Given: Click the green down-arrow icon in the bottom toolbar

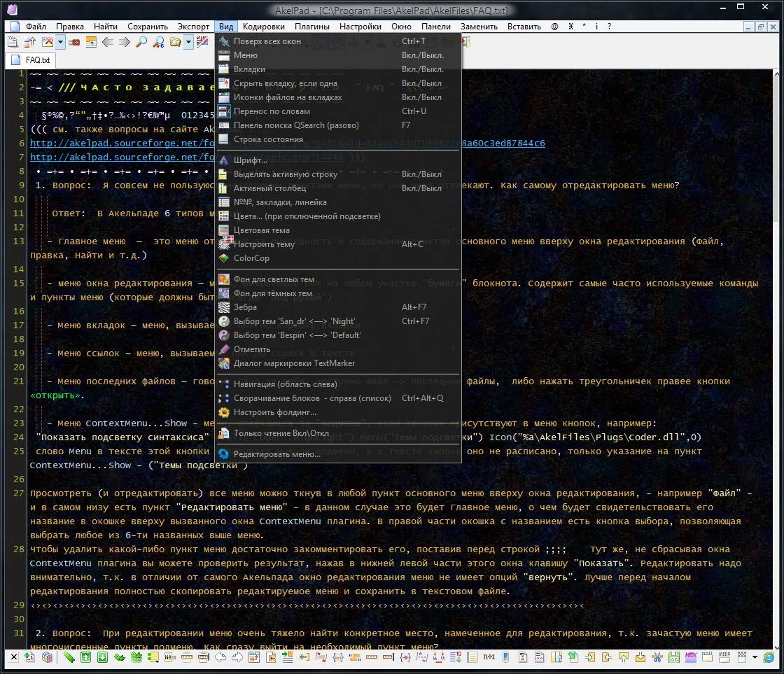Looking at the screenshot, I should click(x=102, y=657).
